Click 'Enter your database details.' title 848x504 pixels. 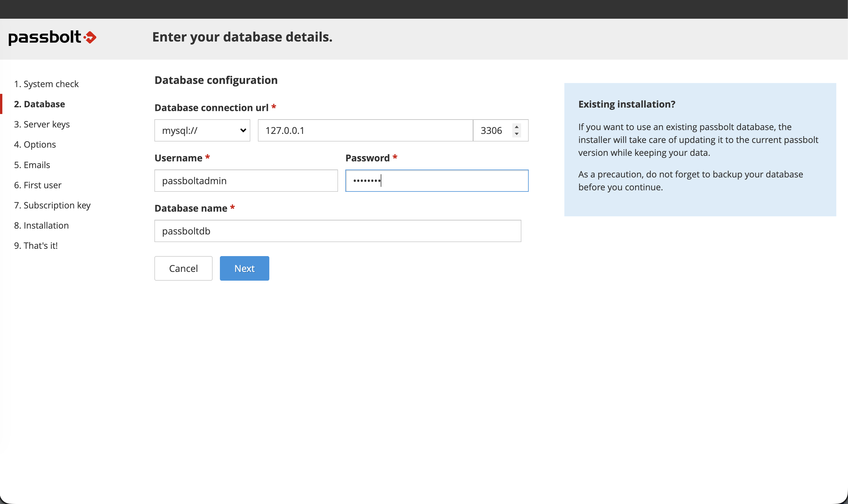point(242,37)
